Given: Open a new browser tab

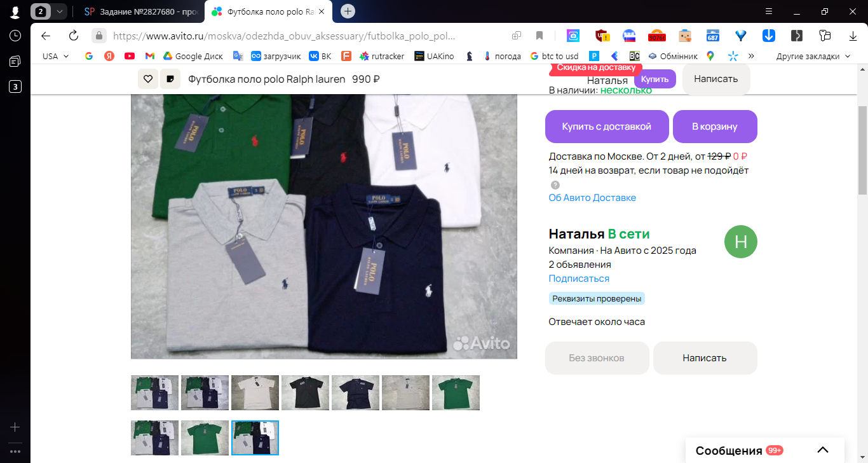Looking at the screenshot, I should click(x=348, y=11).
